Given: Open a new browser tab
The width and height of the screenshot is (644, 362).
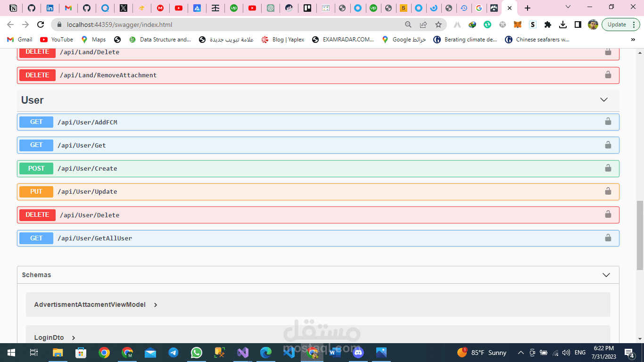Looking at the screenshot, I should 528,8.
